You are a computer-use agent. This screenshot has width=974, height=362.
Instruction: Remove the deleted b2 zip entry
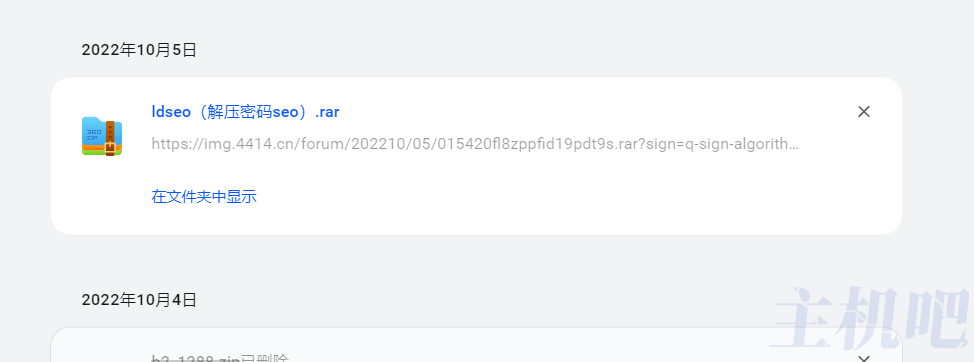click(x=863, y=358)
